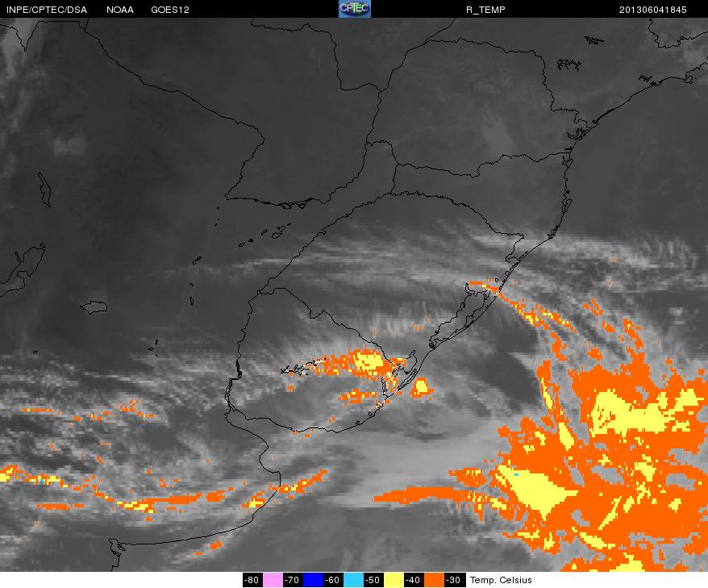This screenshot has width=708, height=588.
Task: Click the -70 legend value
Action: coord(293,580)
